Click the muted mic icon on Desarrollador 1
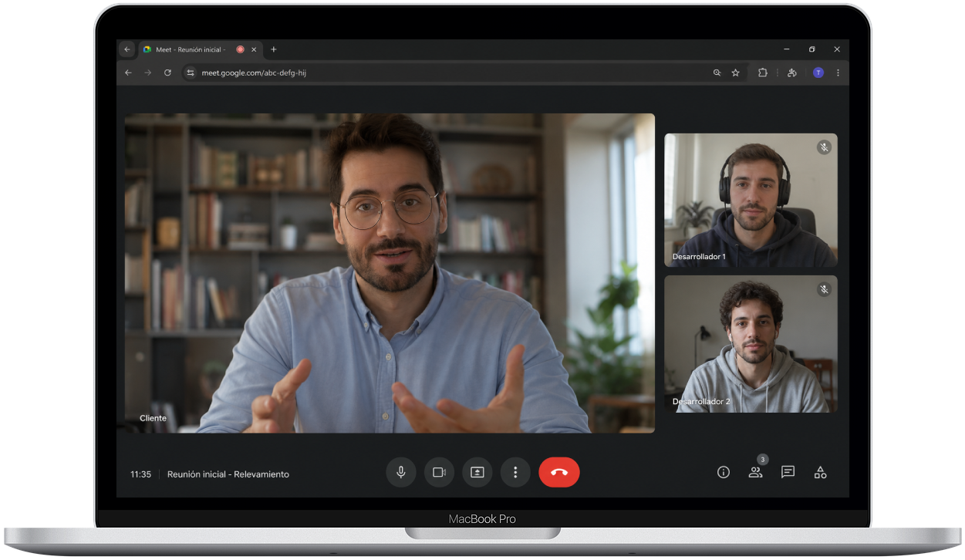Screen dimensions: 965x560 click(825, 147)
